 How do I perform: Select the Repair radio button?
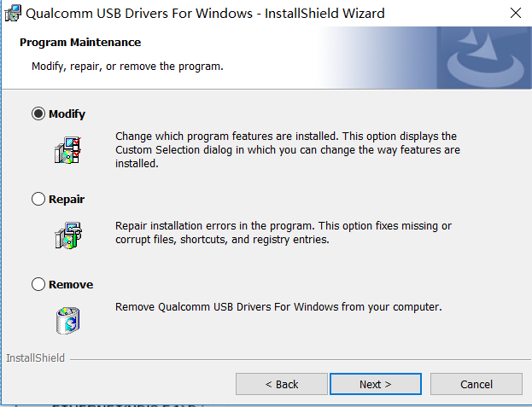(x=38, y=199)
